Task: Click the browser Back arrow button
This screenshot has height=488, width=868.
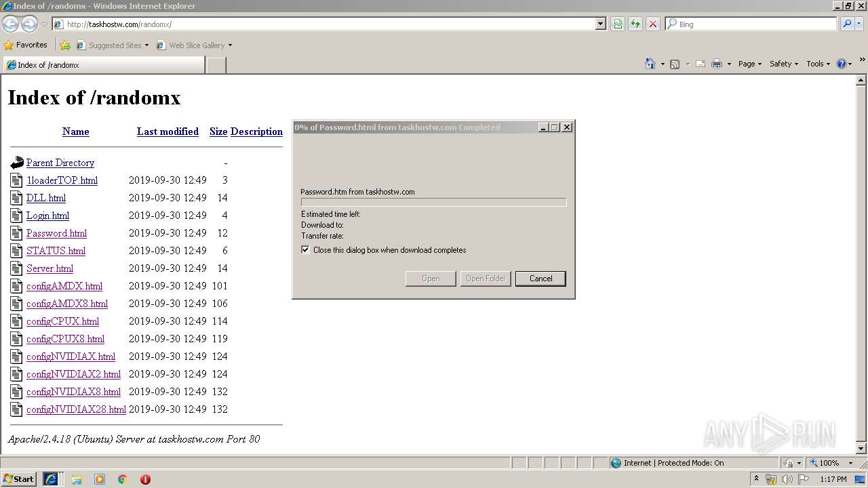Action: [10, 24]
